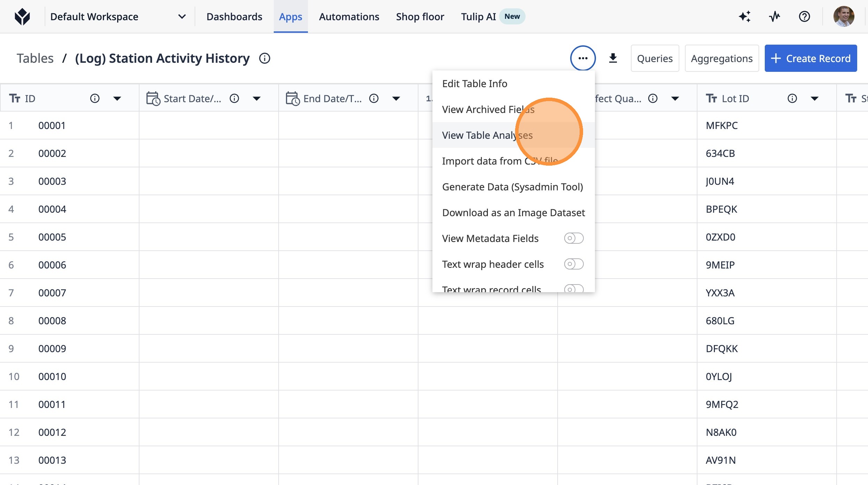Click info icon next to table title
Image resolution: width=868 pixels, height=485 pixels.
[265, 58]
